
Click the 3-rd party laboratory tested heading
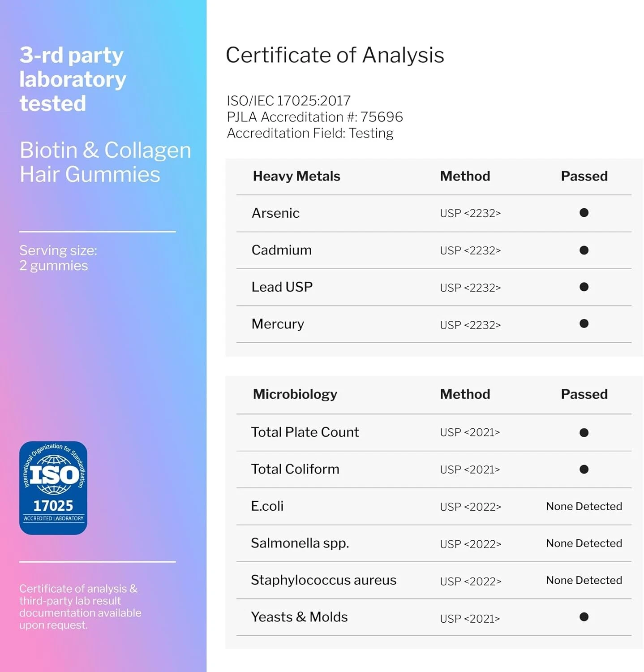(x=73, y=79)
